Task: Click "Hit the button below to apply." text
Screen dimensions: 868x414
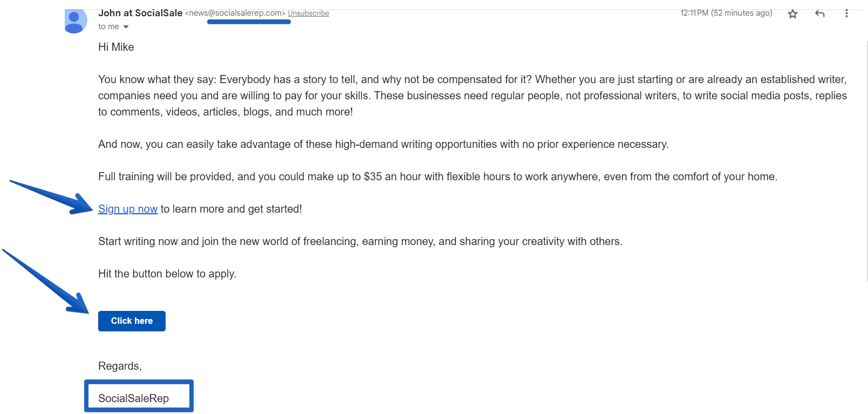Action: (167, 274)
